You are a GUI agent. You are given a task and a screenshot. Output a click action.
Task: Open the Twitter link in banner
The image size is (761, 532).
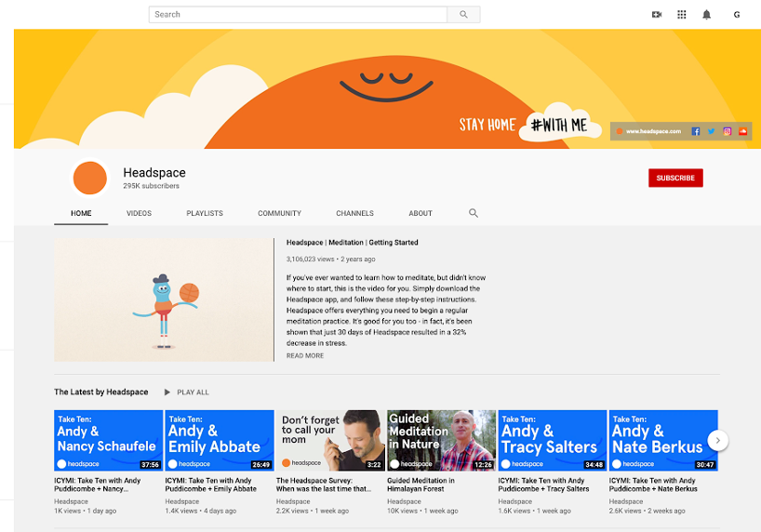tap(711, 131)
